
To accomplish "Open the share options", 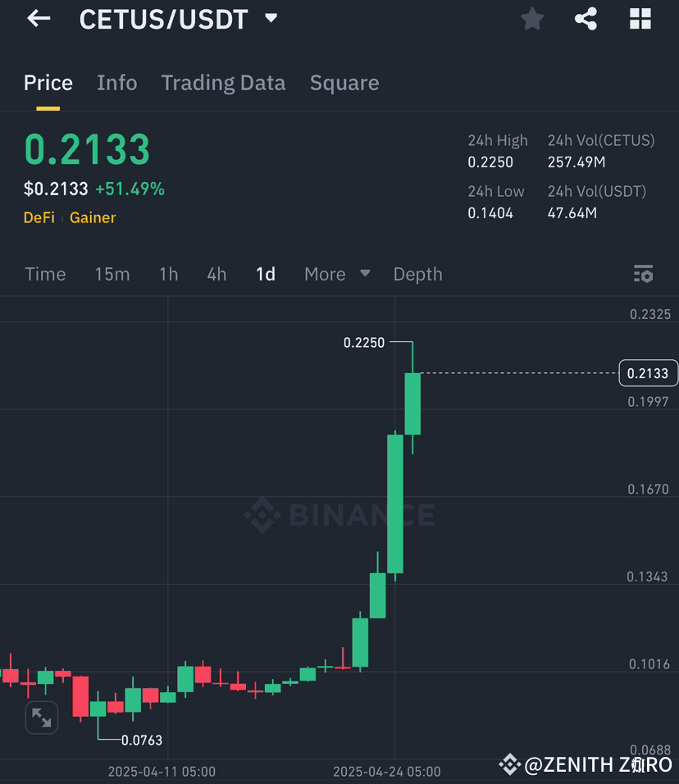I will [586, 18].
